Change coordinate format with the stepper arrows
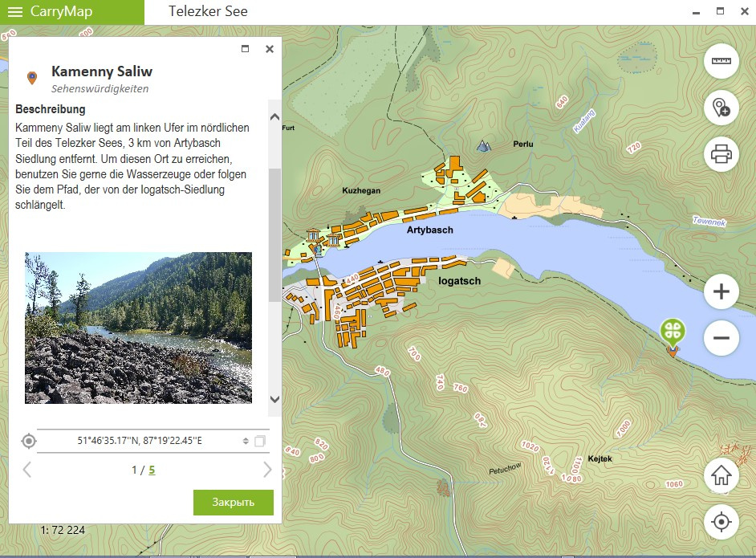Viewport: 756px width, 558px height. tap(246, 441)
